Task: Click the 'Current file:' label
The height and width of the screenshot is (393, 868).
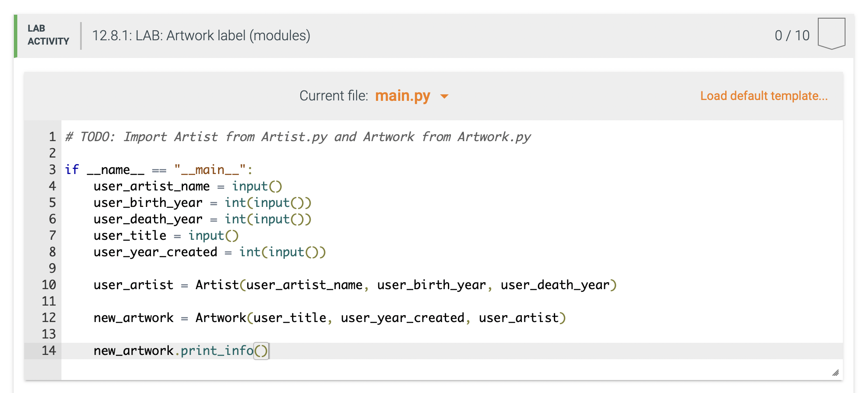Action: [x=334, y=96]
